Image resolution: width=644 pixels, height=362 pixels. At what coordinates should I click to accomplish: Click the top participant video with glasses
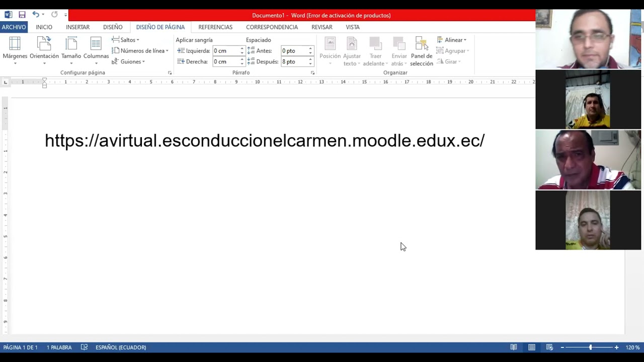pyautogui.click(x=588, y=39)
